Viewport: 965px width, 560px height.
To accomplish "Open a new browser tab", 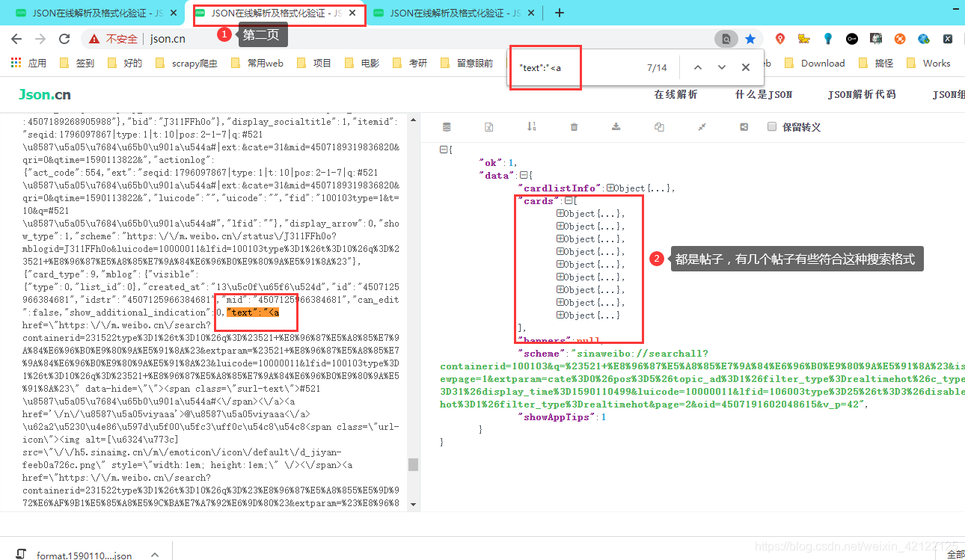I will pos(560,13).
